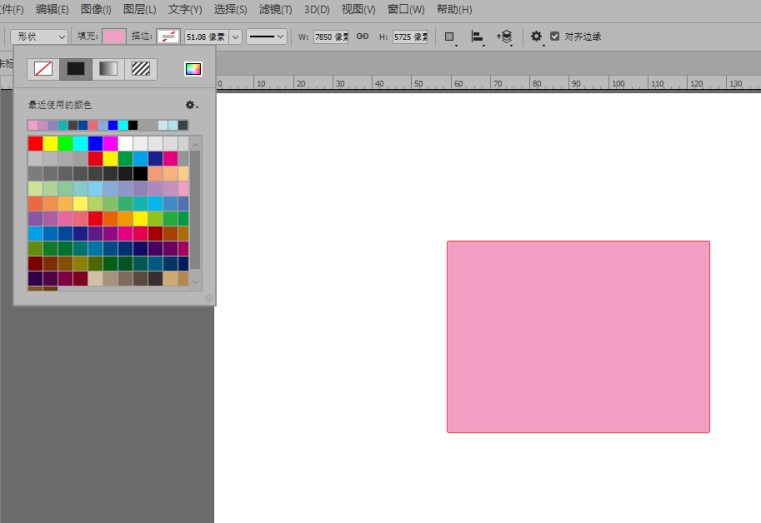This screenshot has width=761, height=523.
Task: Select the no color fill option
Action: 43,69
